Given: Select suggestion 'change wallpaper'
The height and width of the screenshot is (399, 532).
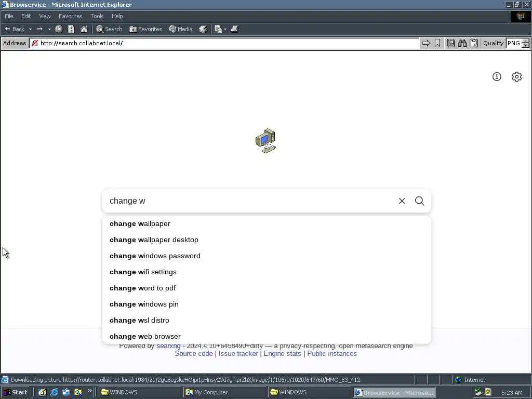Looking at the screenshot, I should click(267, 223).
